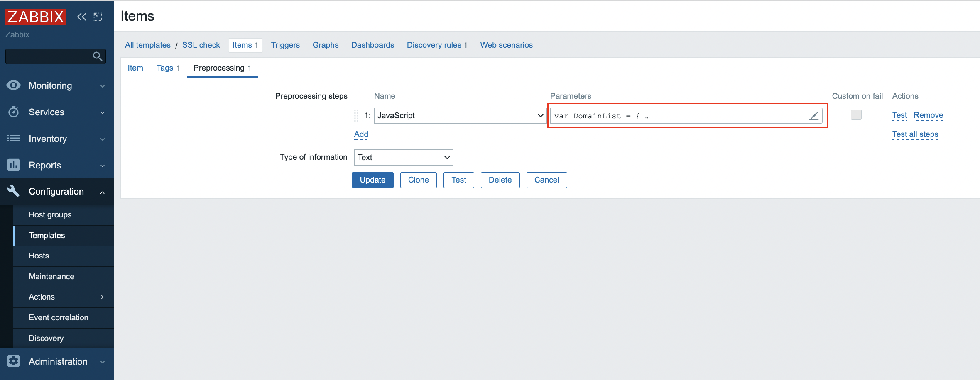Image resolution: width=980 pixels, height=380 pixels.
Task: Open the Type of information dropdown
Action: pos(403,157)
